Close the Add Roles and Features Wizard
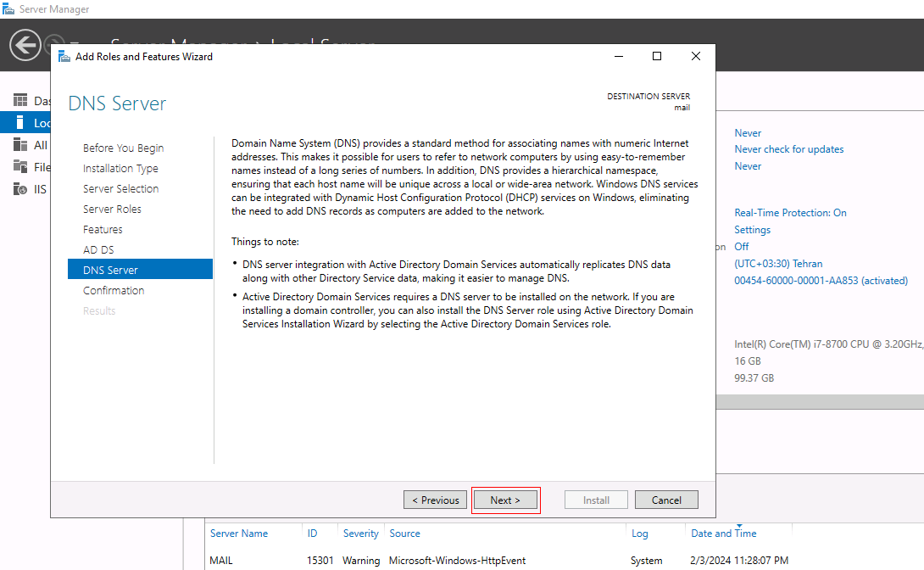 [x=696, y=56]
